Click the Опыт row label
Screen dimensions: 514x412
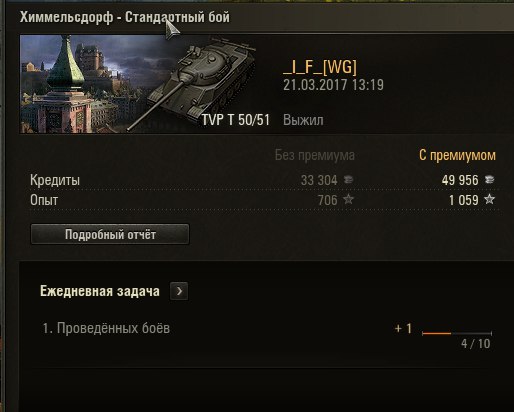(44, 200)
